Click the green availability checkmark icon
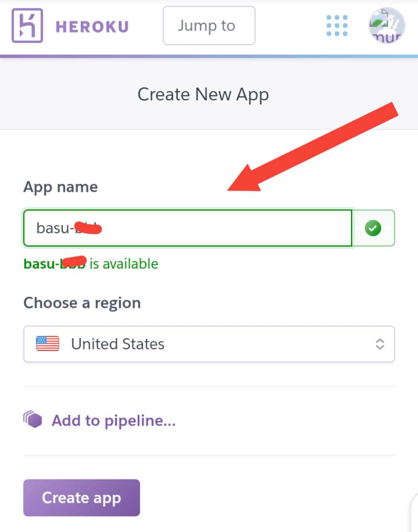 pos(373,228)
